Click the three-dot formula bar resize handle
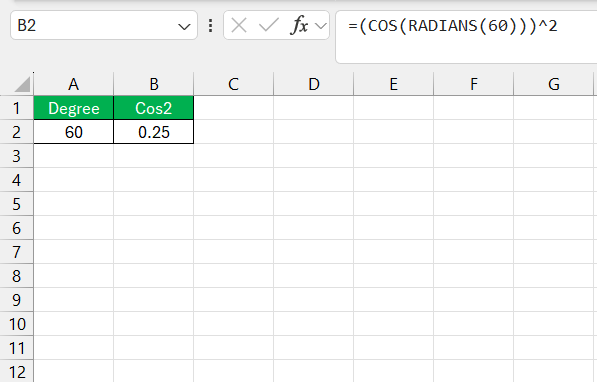 pyautogui.click(x=211, y=26)
